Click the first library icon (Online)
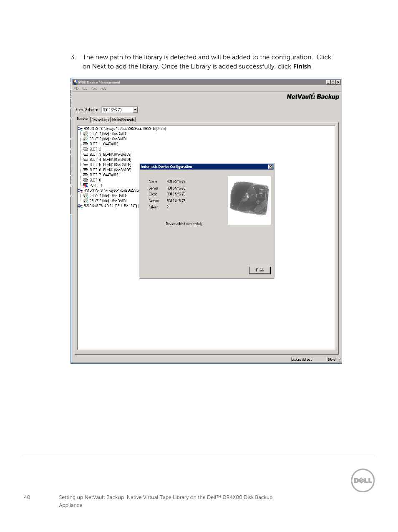Image resolution: width=398 pixels, height=532 pixels. [x=80, y=129]
